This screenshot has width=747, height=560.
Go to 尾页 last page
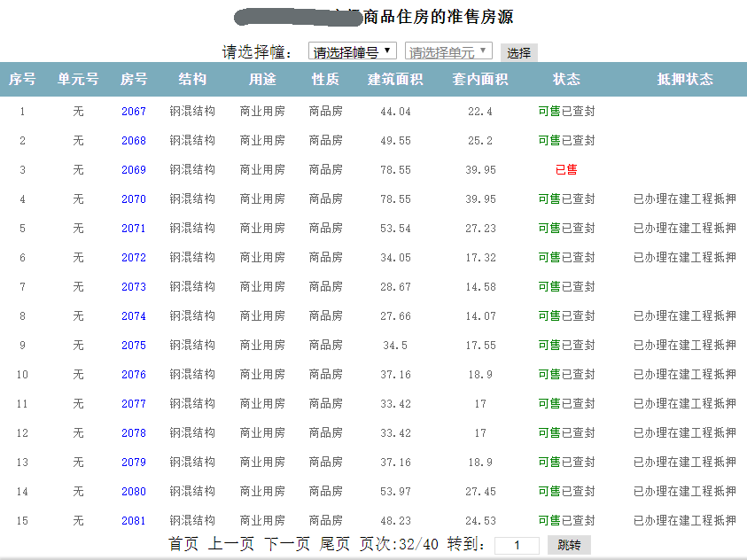point(334,544)
